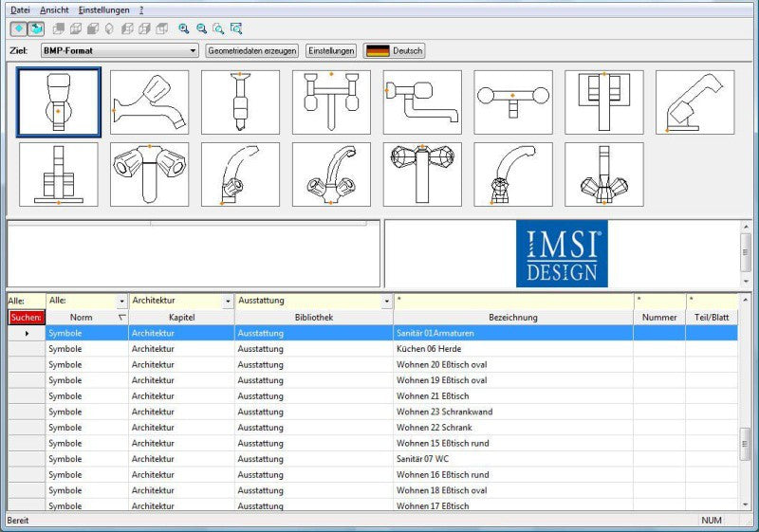Click the grayed overlapping shaded squares view icon

click(59, 29)
